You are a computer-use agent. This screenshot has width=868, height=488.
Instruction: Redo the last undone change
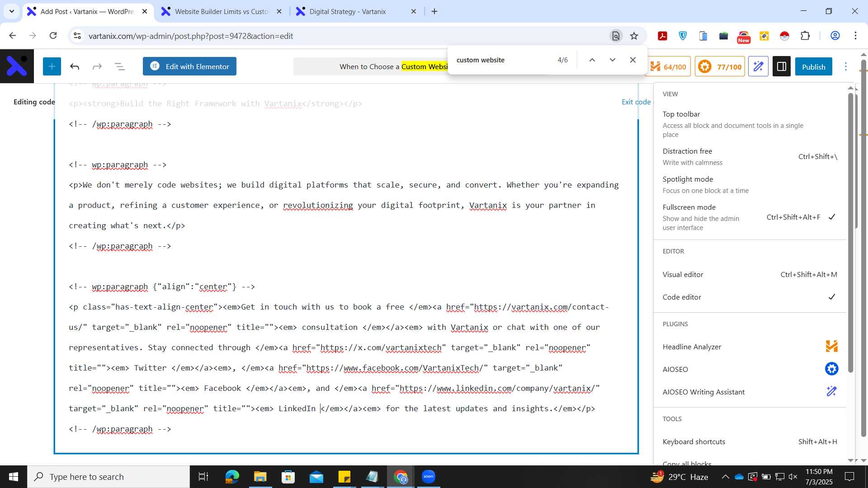click(97, 66)
